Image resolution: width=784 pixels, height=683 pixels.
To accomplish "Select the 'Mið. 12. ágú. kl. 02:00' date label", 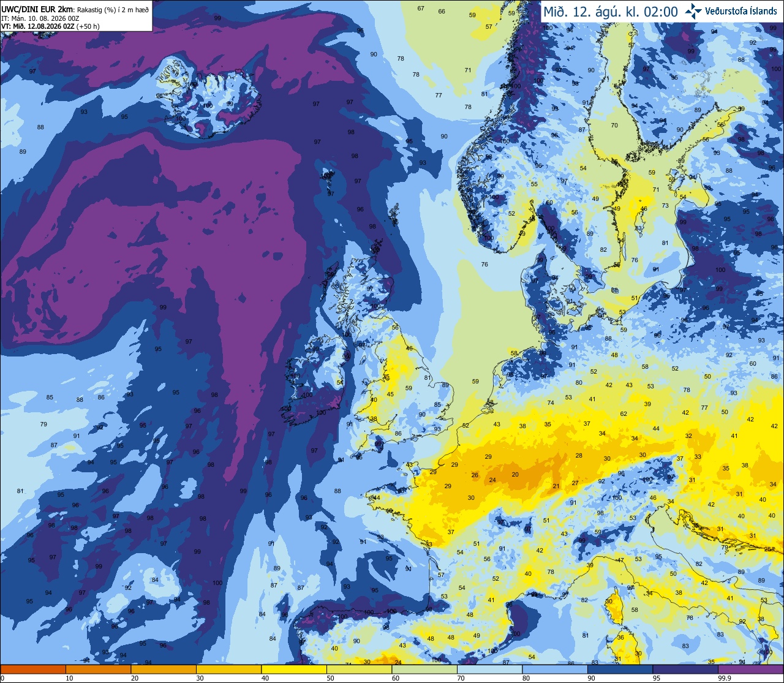I will (610, 11).
